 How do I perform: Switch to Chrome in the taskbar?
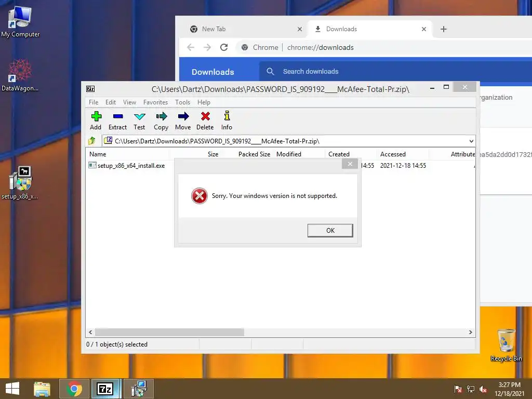click(74, 389)
